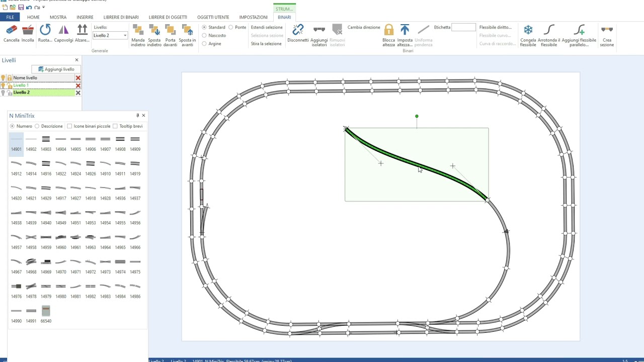The width and height of the screenshot is (644, 362).
Task: Send selection to back with Manda indietro
Action: tap(138, 35)
